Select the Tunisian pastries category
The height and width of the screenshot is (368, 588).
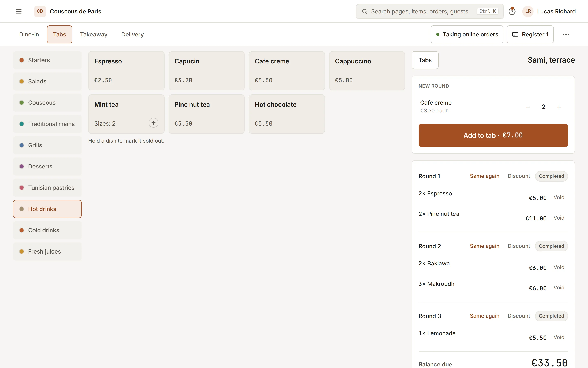click(x=47, y=188)
